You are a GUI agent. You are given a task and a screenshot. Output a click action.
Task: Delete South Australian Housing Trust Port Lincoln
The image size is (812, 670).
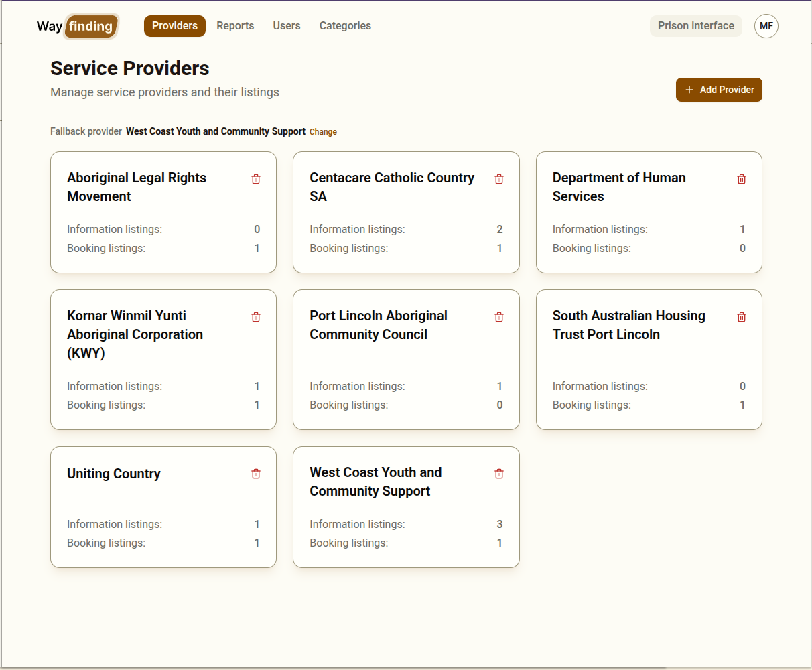point(741,316)
